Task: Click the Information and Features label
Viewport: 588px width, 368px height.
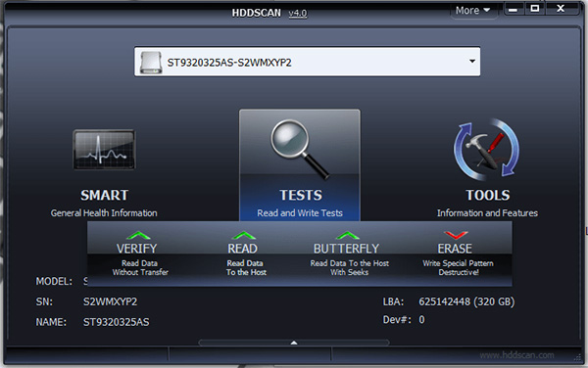Action: 487,213
